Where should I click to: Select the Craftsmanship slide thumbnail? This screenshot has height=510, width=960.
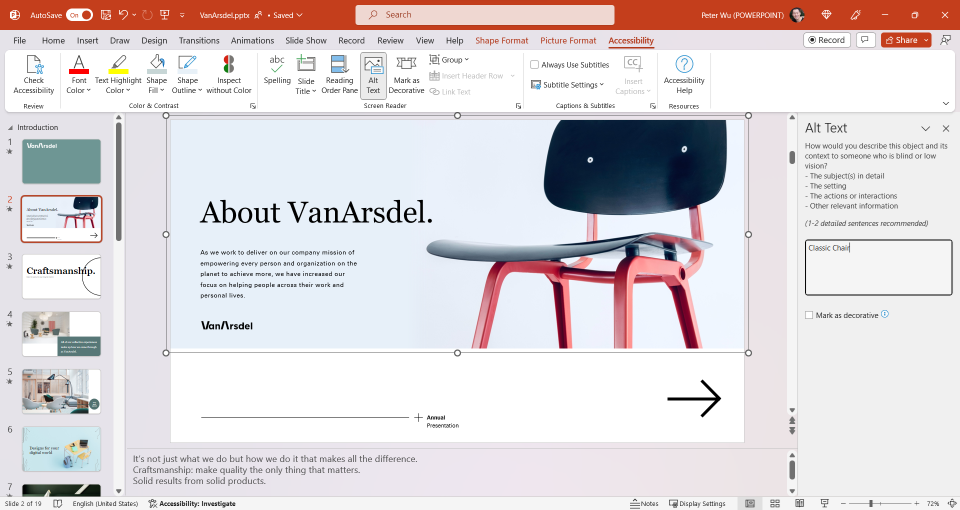61,277
